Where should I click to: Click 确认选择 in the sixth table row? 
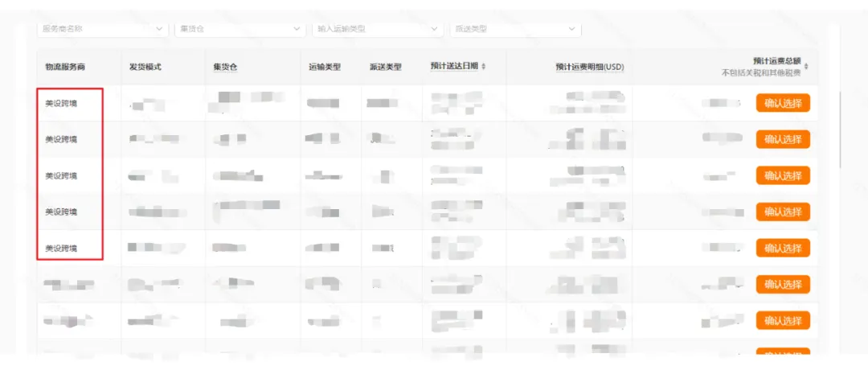tap(783, 285)
